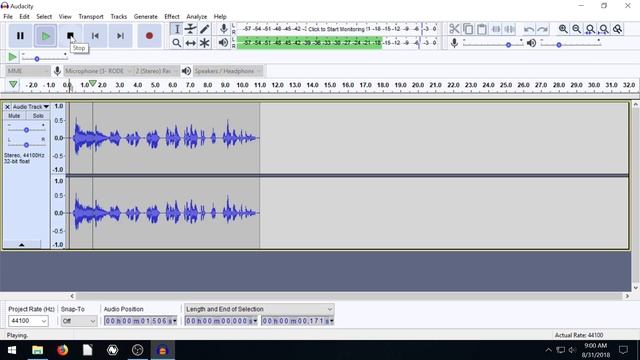Collapse the track with the up arrow

coord(22,244)
